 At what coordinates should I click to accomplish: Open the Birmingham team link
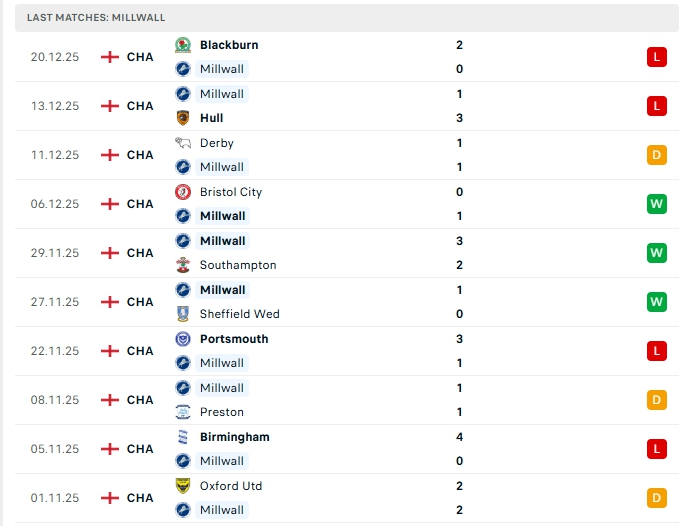coord(234,437)
